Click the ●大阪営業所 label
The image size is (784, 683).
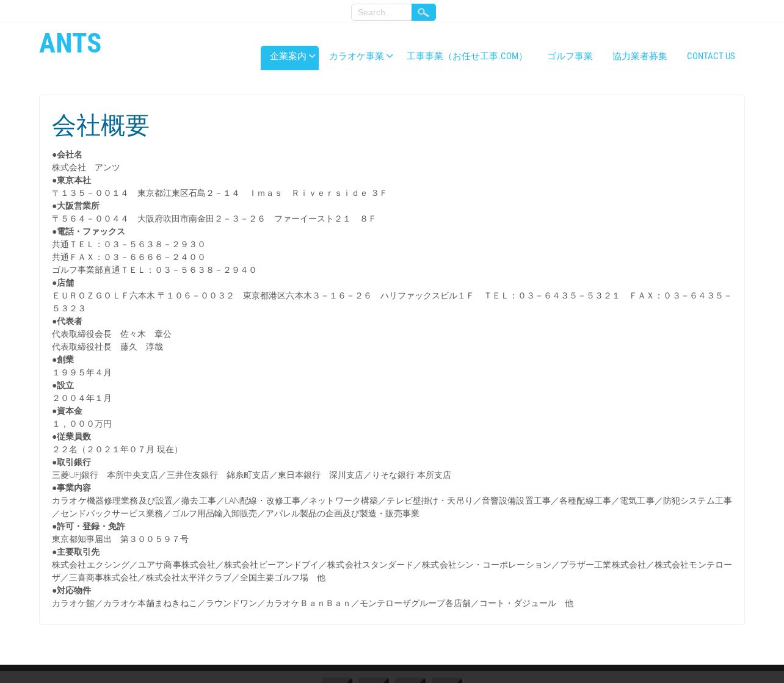pos(76,206)
